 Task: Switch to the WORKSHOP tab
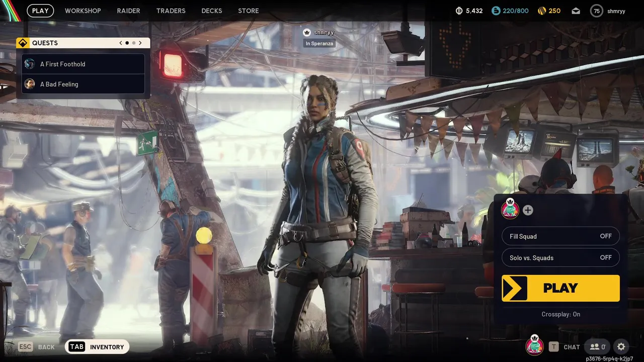[83, 11]
